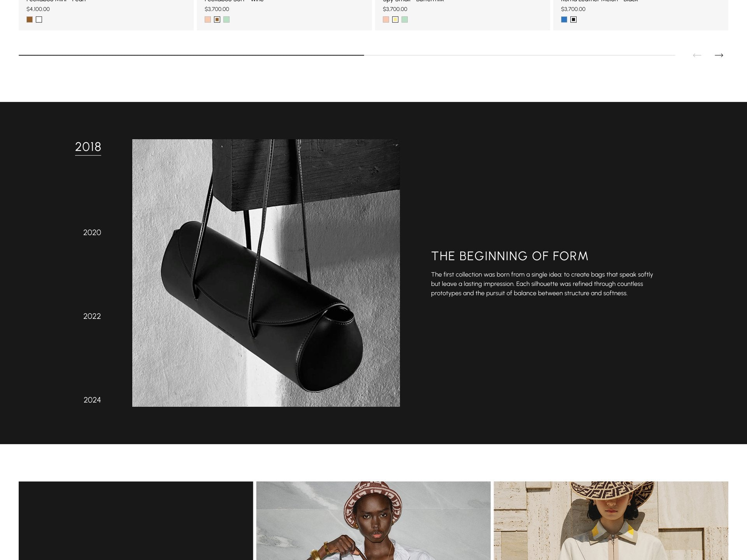Viewport: 747px width, 560px height.
Task: Select mint green swatch on third product card
Action: click(x=405, y=19)
